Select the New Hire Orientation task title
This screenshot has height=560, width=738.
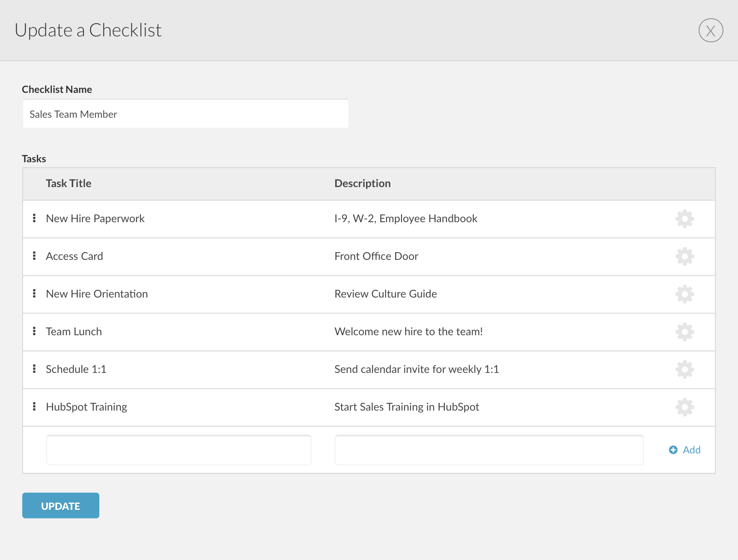(97, 294)
